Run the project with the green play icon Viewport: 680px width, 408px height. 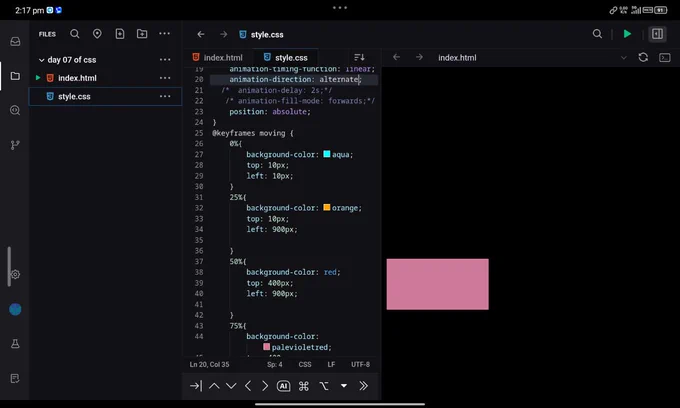click(x=627, y=34)
